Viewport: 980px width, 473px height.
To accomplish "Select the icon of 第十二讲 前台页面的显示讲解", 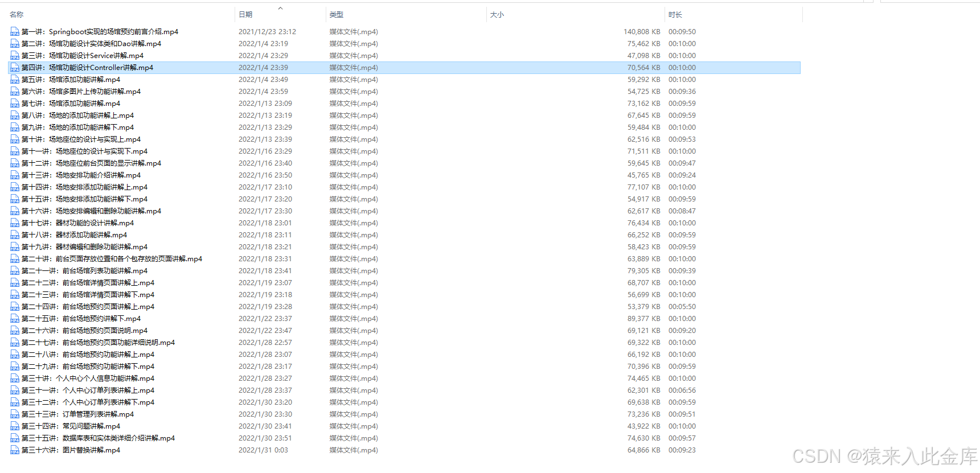I will click(15, 163).
